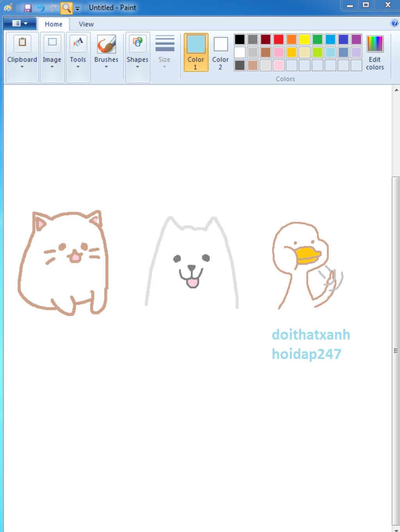Expand the Clipboard group dropdown
This screenshot has width=400, height=532.
point(22,67)
